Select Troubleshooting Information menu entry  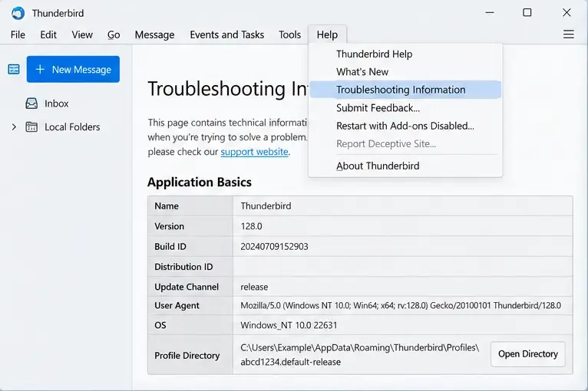click(405, 90)
